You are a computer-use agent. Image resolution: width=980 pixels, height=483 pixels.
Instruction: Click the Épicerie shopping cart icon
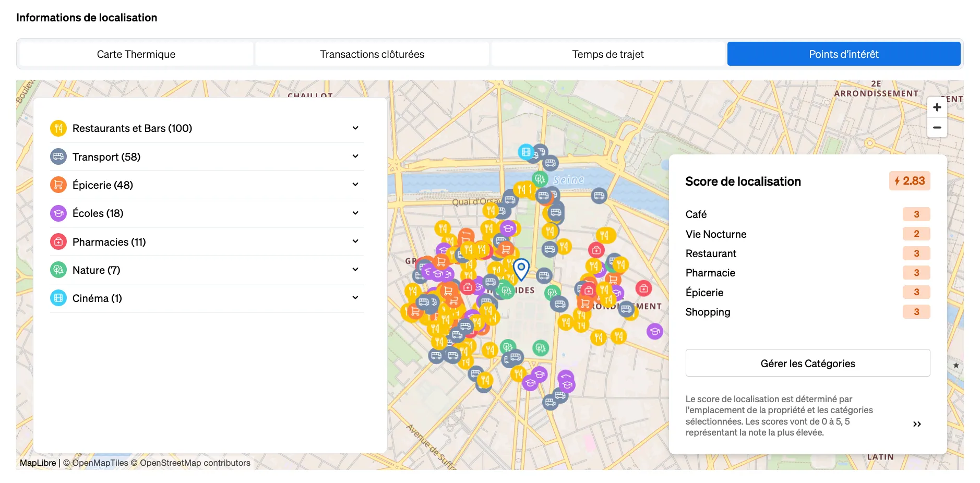(x=58, y=185)
